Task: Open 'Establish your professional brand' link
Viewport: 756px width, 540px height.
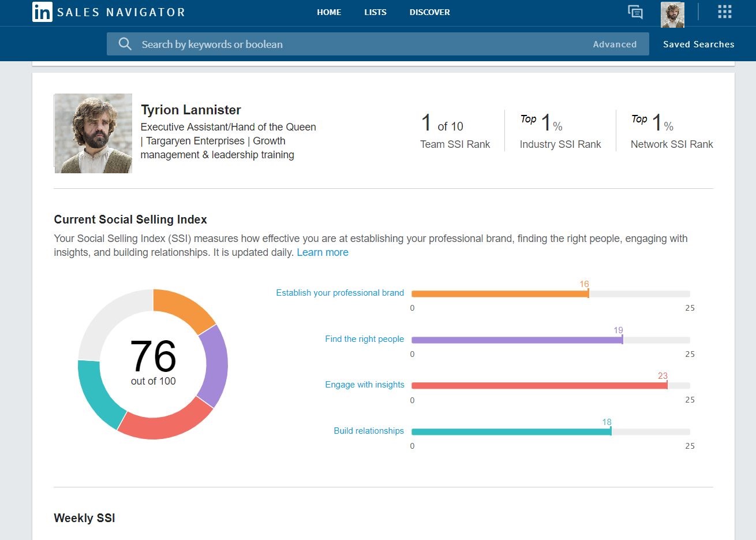Action: 340,293
